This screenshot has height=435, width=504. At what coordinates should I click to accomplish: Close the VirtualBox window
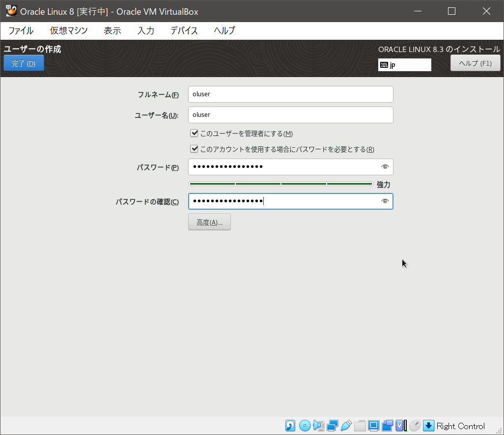(x=486, y=11)
